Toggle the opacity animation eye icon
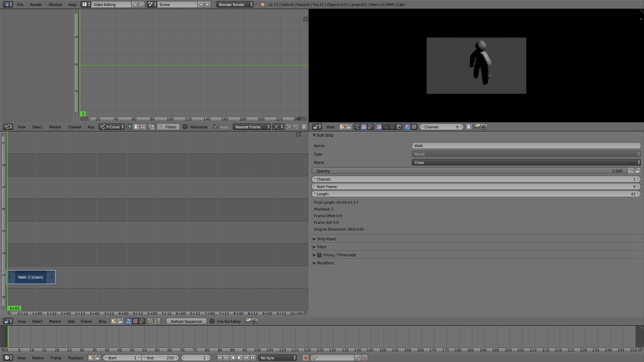This screenshot has height=362, width=644. (631, 171)
